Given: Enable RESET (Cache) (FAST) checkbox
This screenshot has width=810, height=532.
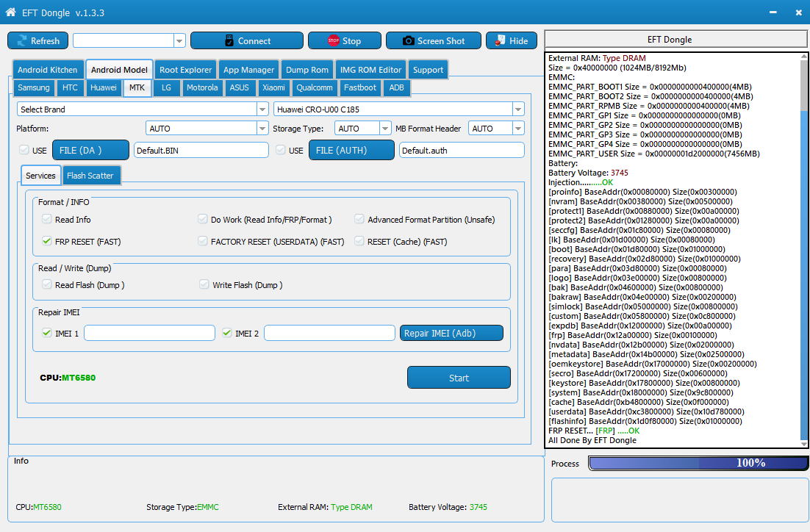Looking at the screenshot, I should point(359,241).
